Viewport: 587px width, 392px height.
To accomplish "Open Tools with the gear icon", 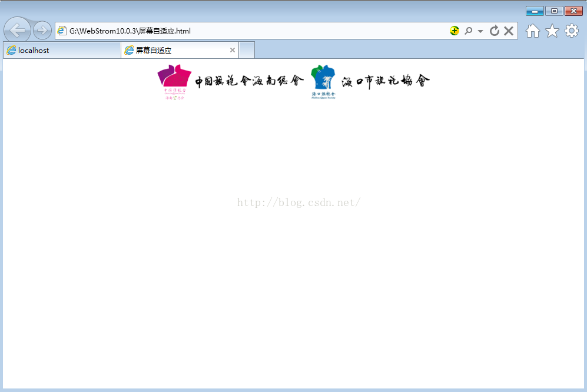I will [x=572, y=31].
